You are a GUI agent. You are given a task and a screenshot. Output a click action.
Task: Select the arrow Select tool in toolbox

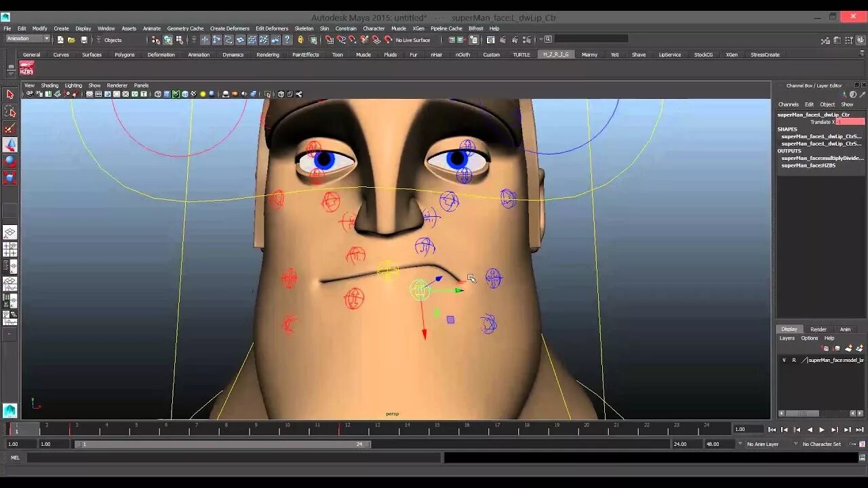point(9,94)
